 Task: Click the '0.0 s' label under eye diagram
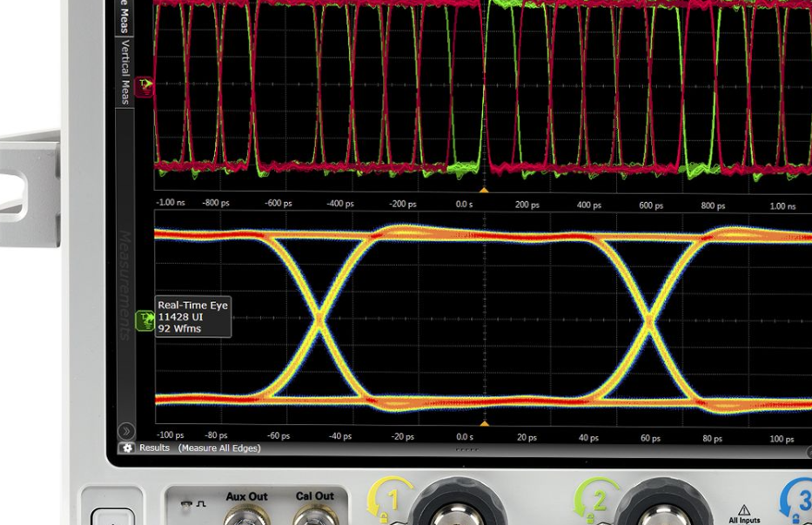point(465,437)
